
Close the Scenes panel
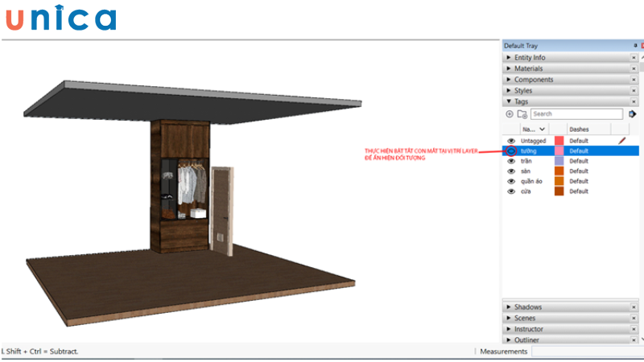click(634, 318)
